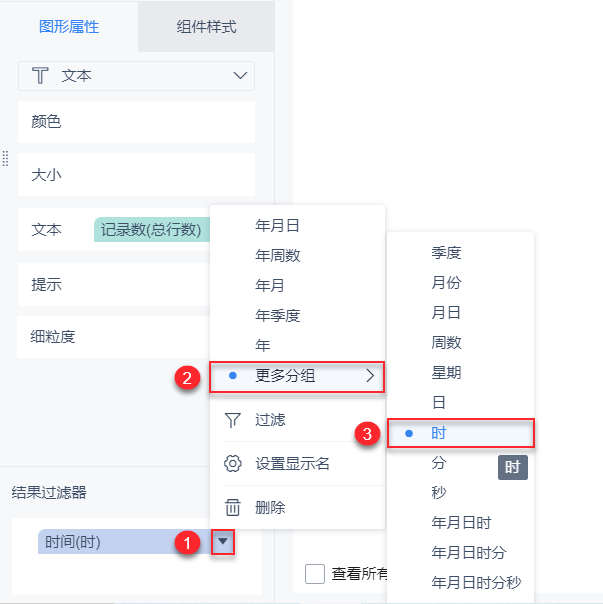This screenshot has width=603, height=604.
Task: Pick 年月日时分秒 from the submenu
Action: (476, 582)
